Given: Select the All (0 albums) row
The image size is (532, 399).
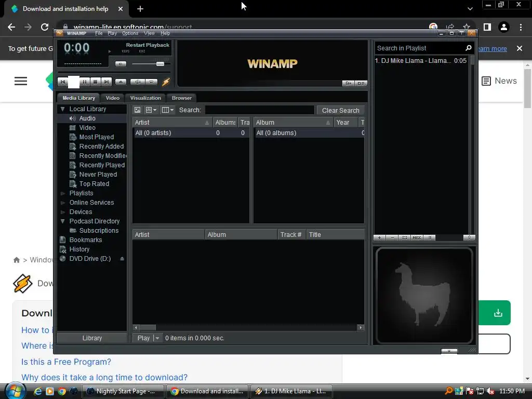Looking at the screenshot, I should [309, 133].
